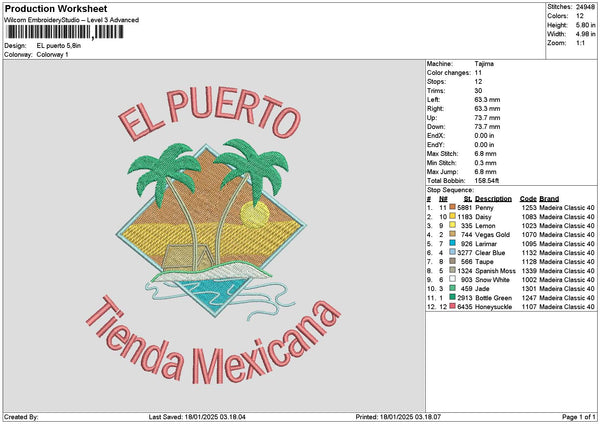This screenshot has width=600, height=424.
Task: Click the Total Bobbin value 158.54ft
Action: pyautogui.click(x=487, y=181)
